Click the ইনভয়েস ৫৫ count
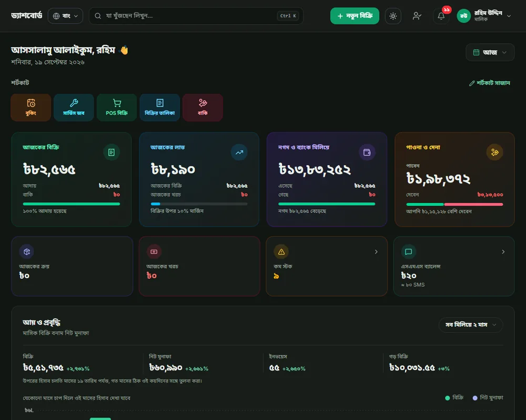This screenshot has width=526, height=420. coord(275,368)
